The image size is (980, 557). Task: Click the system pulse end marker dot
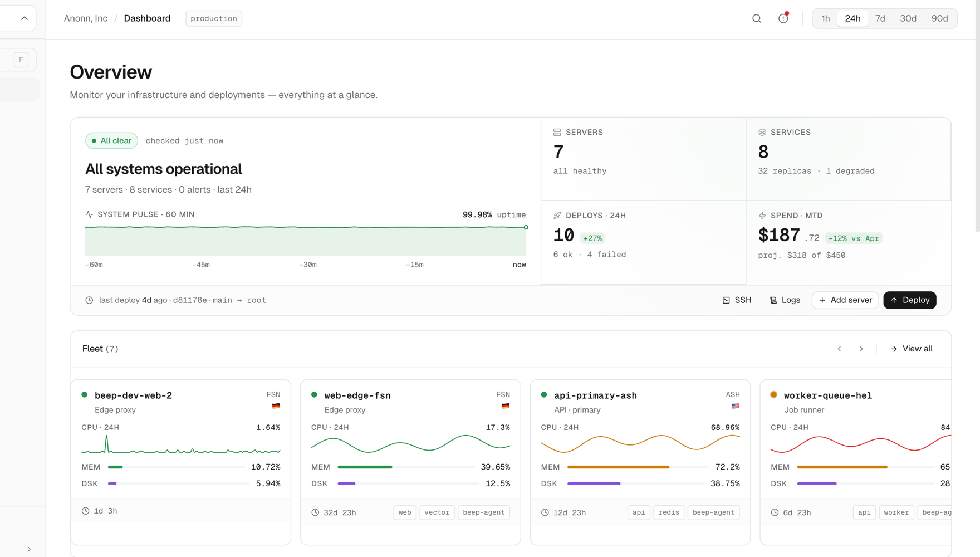[526, 227]
